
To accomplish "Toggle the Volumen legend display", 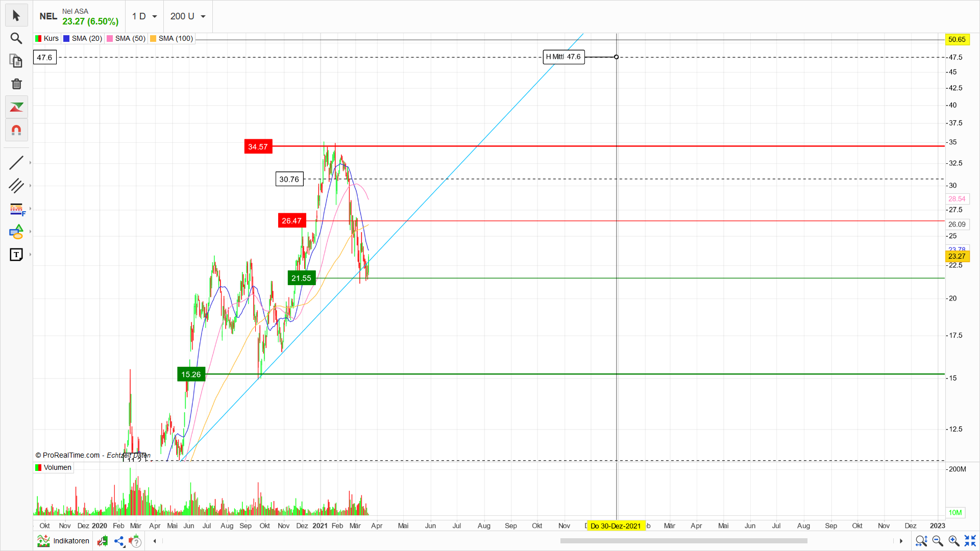I will (x=53, y=467).
